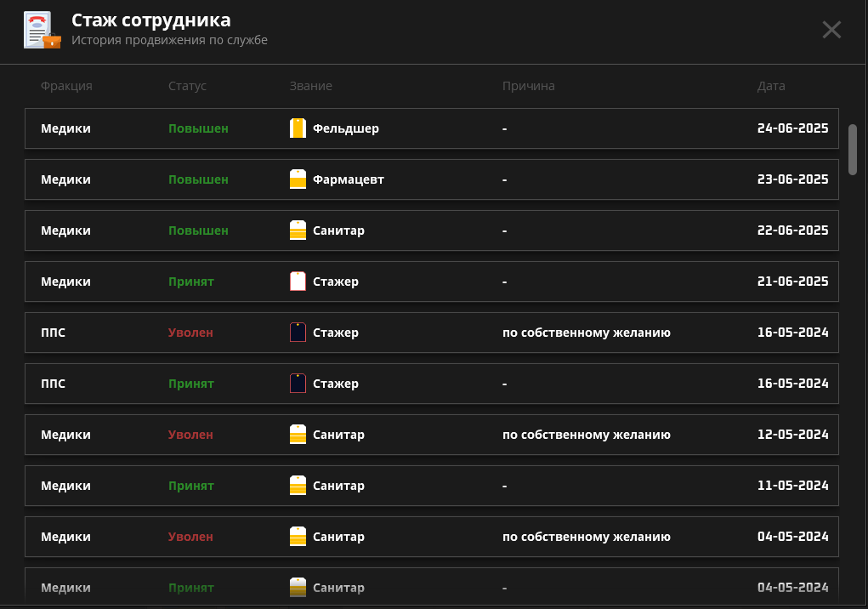Click the Фармацевт rank badge icon
This screenshot has width=868, height=609.
point(298,179)
